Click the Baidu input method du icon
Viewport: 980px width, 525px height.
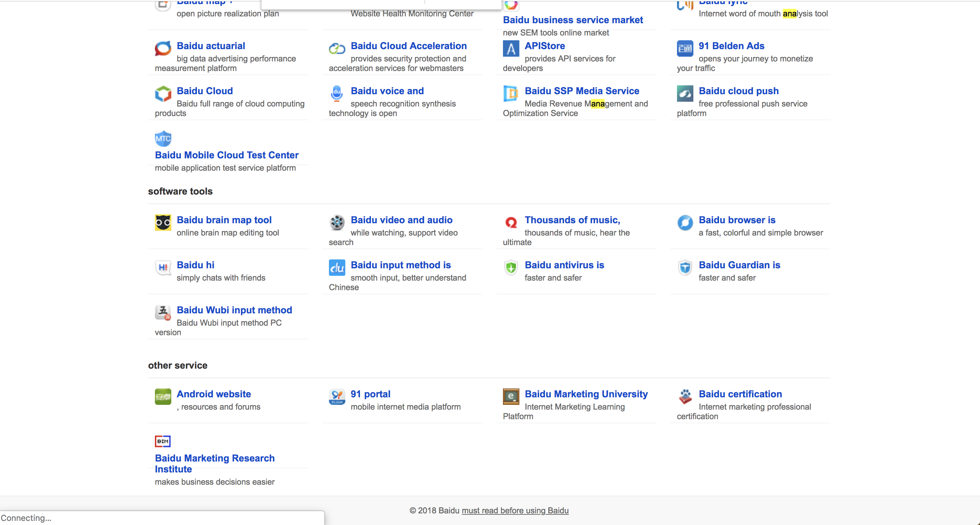click(337, 267)
